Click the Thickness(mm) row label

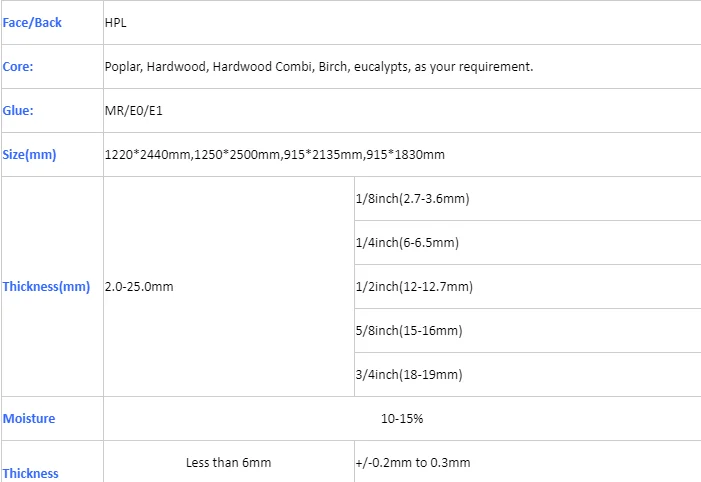46,287
